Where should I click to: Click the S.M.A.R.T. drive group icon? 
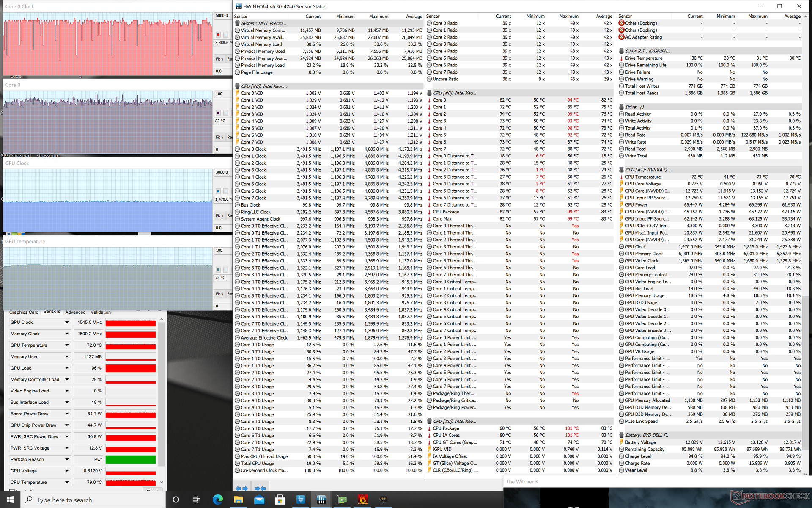pos(621,51)
